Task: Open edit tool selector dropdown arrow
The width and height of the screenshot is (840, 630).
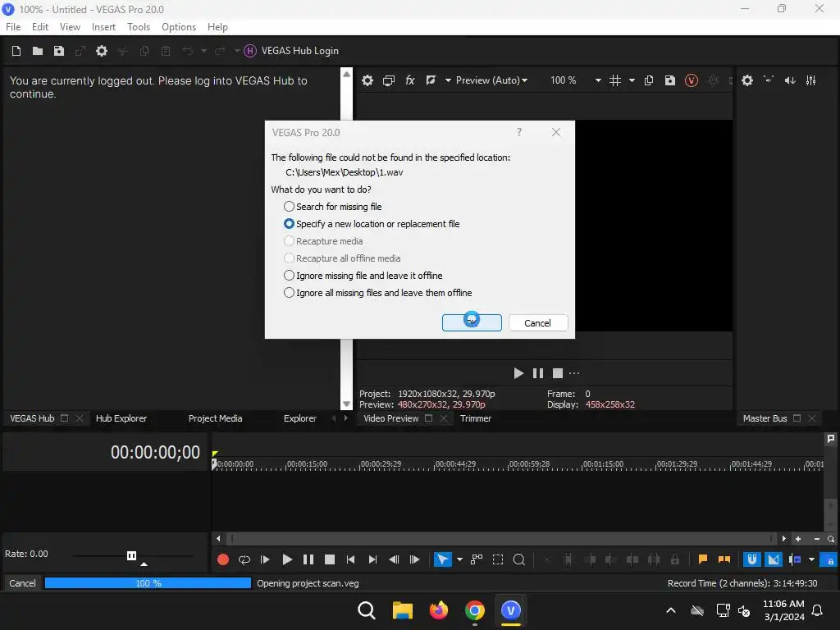Action: (x=459, y=559)
